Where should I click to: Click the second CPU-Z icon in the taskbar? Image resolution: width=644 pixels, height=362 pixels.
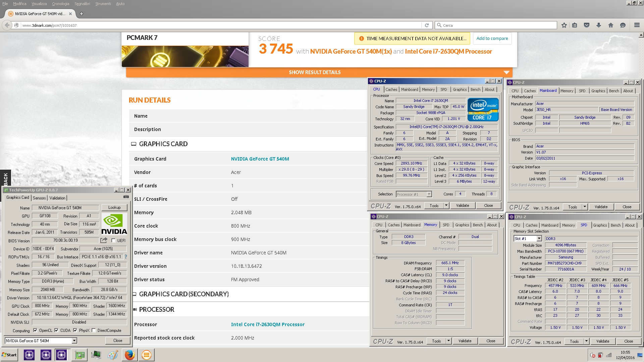(x=46, y=355)
